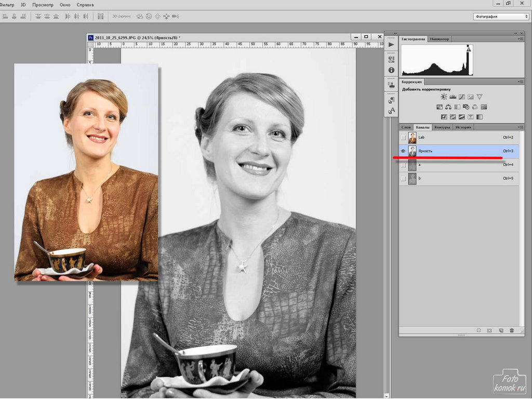This screenshot has height=399, width=532.
Task: Add a Curves adjustment
Action: pos(461,97)
